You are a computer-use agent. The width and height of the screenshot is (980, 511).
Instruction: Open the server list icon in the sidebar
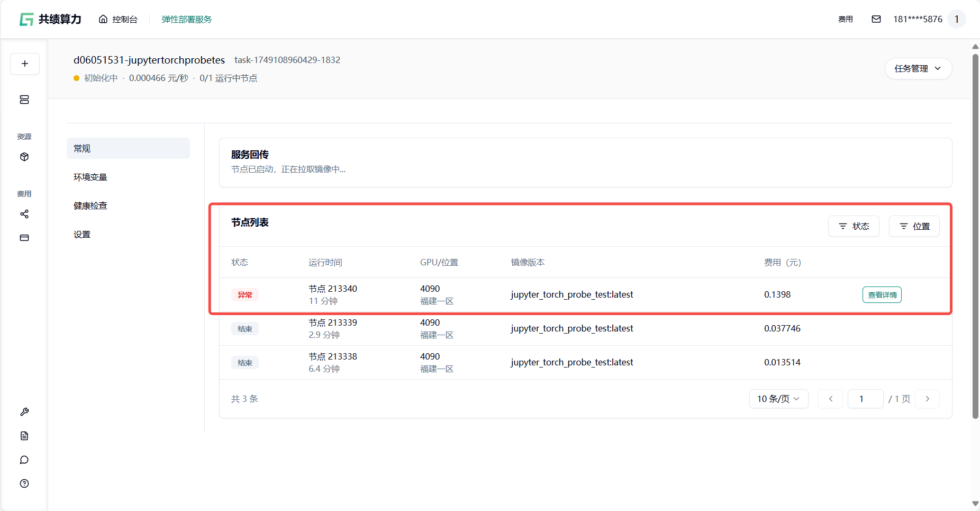tap(24, 100)
